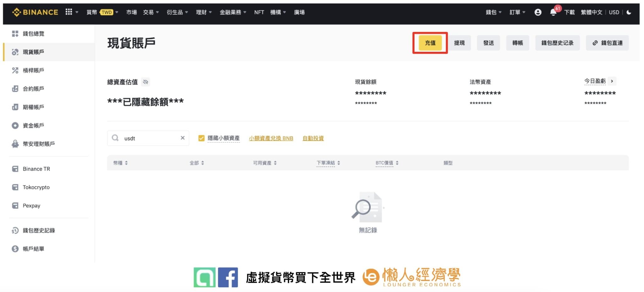The image size is (644, 292).
Task: Clear the usdt search with X icon
Action: click(182, 138)
